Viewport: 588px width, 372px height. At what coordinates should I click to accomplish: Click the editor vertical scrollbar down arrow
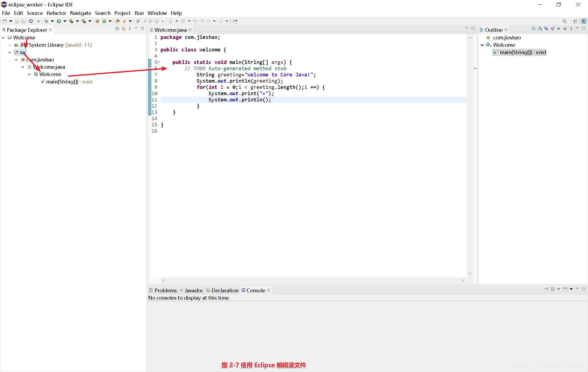tap(470, 274)
